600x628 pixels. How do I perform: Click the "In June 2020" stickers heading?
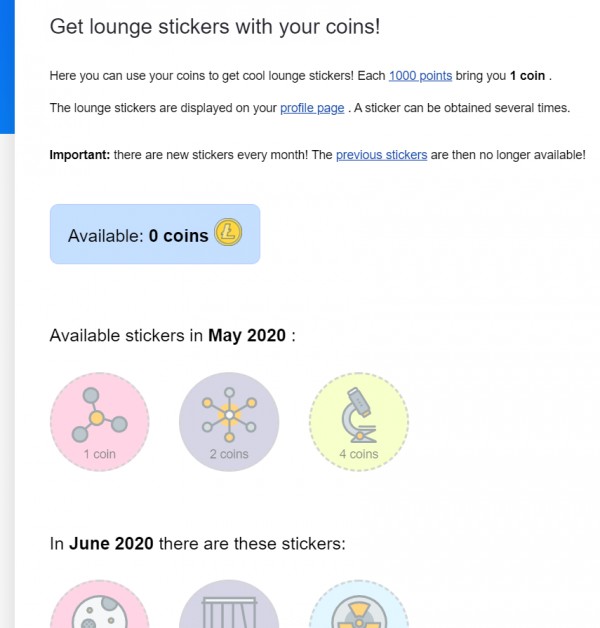tap(197, 544)
